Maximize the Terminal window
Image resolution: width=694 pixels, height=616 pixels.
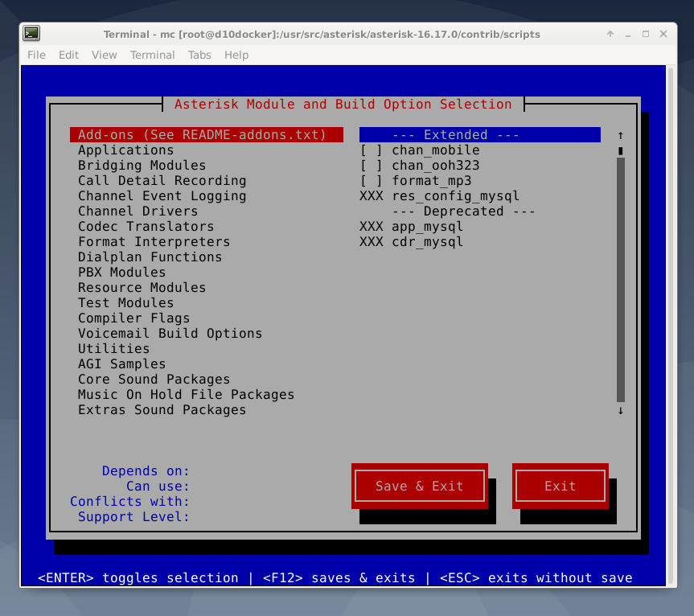pyautogui.click(x=646, y=34)
